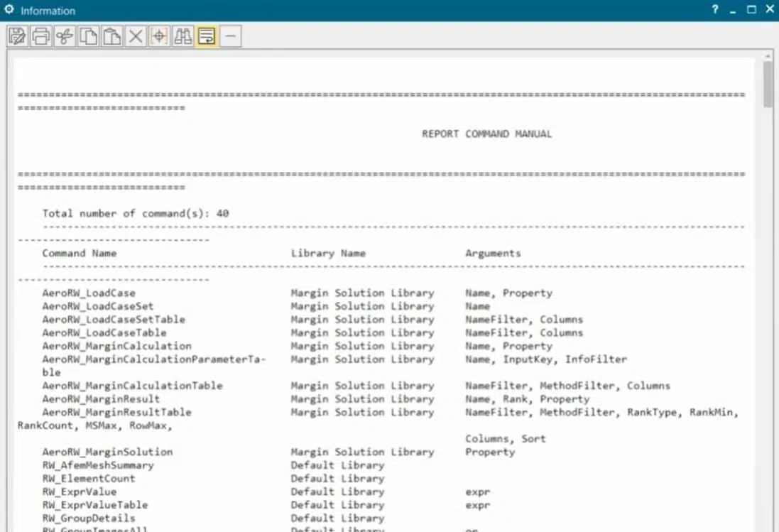Image resolution: width=779 pixels, height=532 pixels.
Task: Click 'Name' argument beside AeroRW_LoadCaseSet
Action: tap(477, 306)
